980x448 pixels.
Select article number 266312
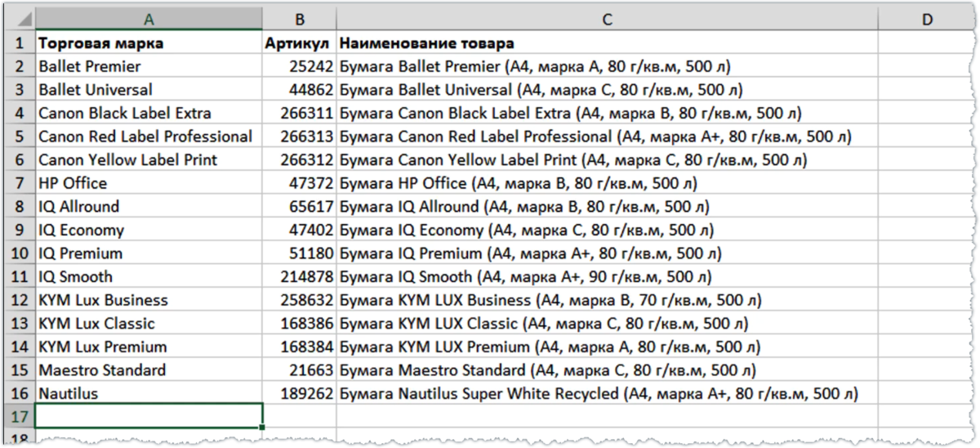[x=300, y=159]
